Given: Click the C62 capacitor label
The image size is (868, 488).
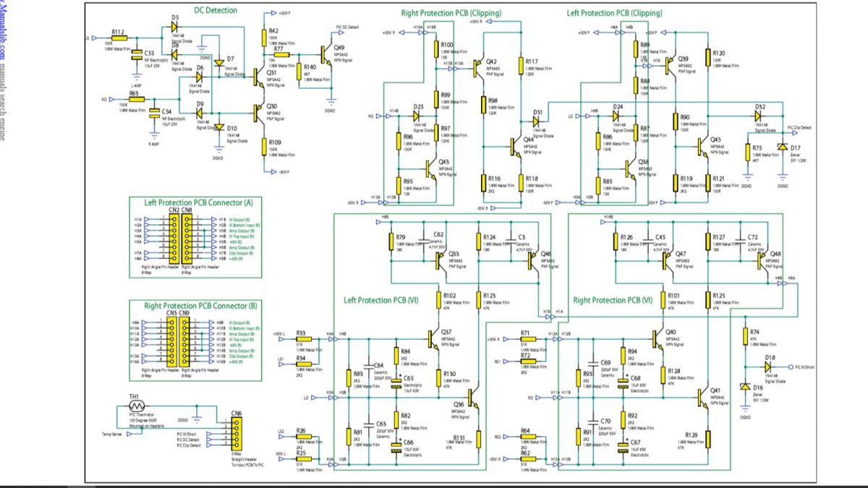Looking at the screenshot, I should point(438,234).
